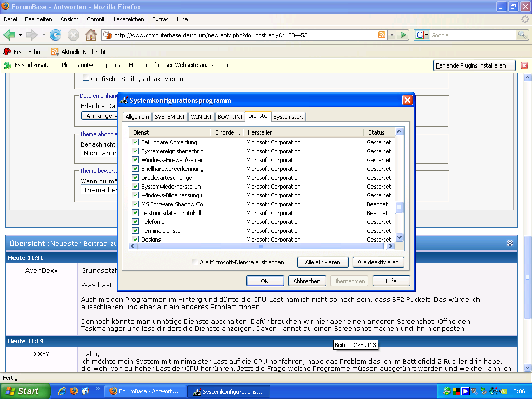Click the Firefox forward arrow

tap(32, 35)
